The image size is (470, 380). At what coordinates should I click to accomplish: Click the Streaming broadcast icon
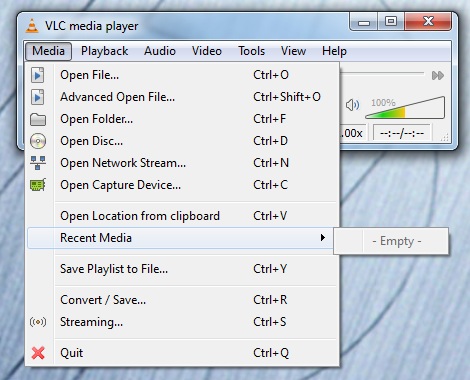tap(38, 322)
